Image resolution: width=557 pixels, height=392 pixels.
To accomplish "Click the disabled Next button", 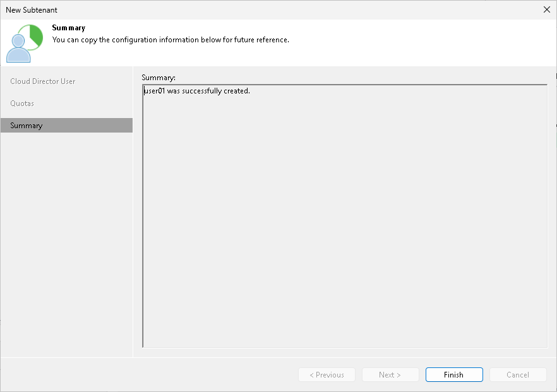I will click(x=390, y=374).
